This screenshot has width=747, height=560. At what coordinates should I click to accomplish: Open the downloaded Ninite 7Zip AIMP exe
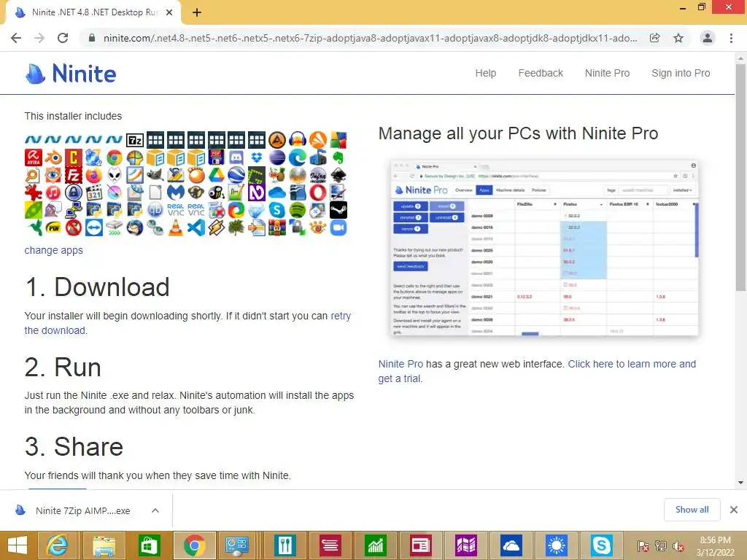(x=82, y=510)
